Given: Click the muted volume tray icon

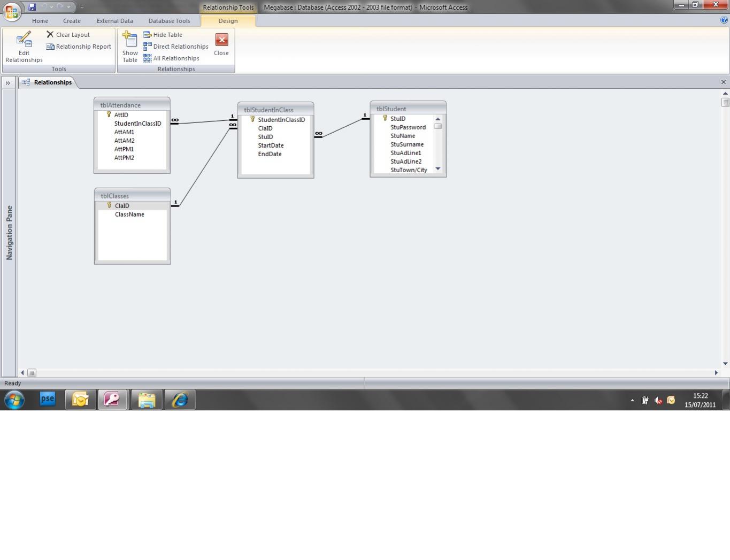Looking at the screenshot, I should pos(658,400).
